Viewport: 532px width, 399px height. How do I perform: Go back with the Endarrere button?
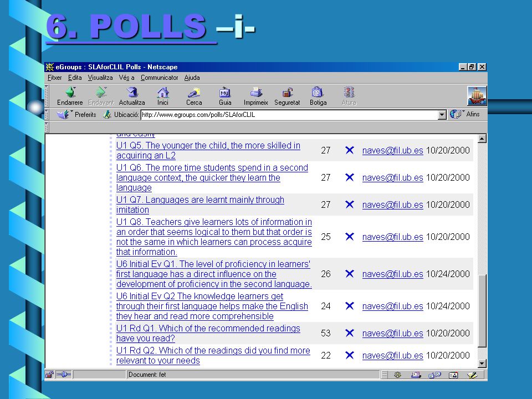(x=70, y=96)
